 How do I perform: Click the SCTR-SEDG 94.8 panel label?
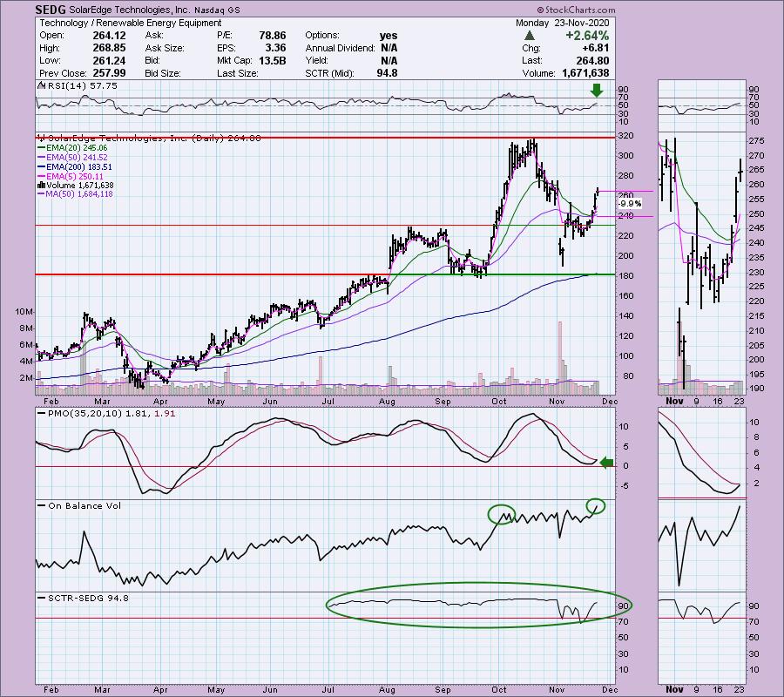click(84, 598)
